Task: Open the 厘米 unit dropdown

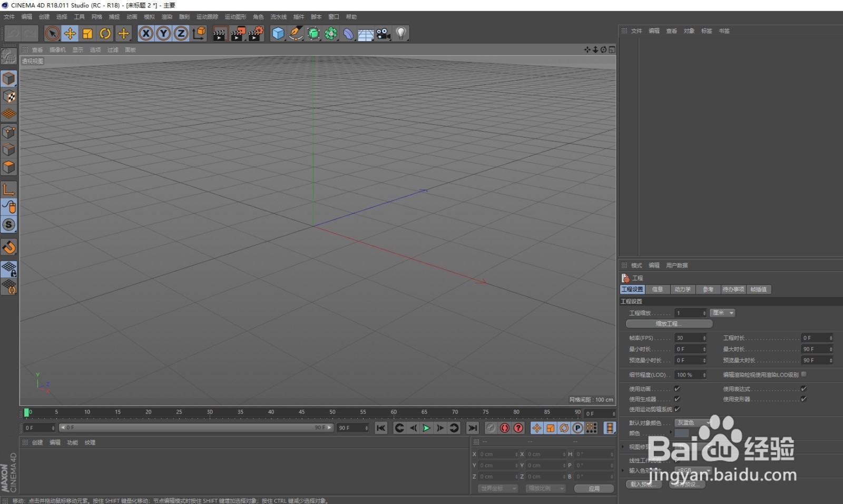Action: click(722, 313)
